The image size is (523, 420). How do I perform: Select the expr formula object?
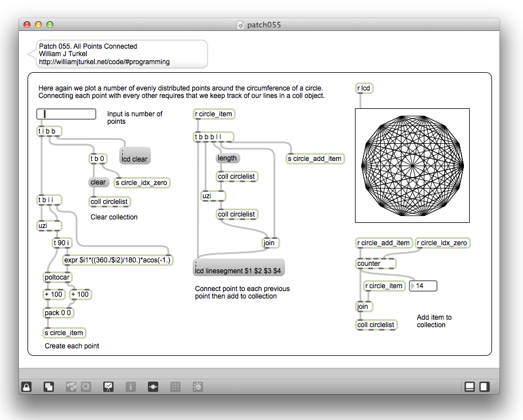[117, 260]
